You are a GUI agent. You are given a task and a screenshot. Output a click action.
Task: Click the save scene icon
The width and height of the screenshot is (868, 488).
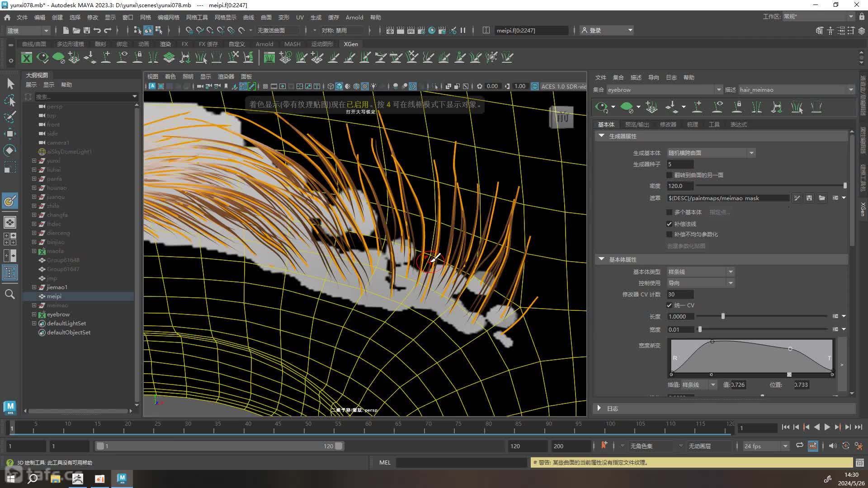coord(86,30)
